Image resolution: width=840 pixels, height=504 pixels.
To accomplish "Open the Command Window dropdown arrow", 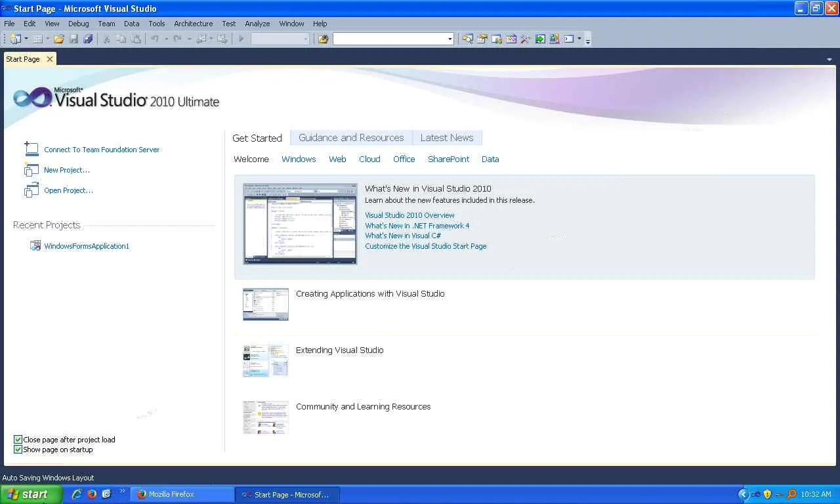I will point(579,39).
